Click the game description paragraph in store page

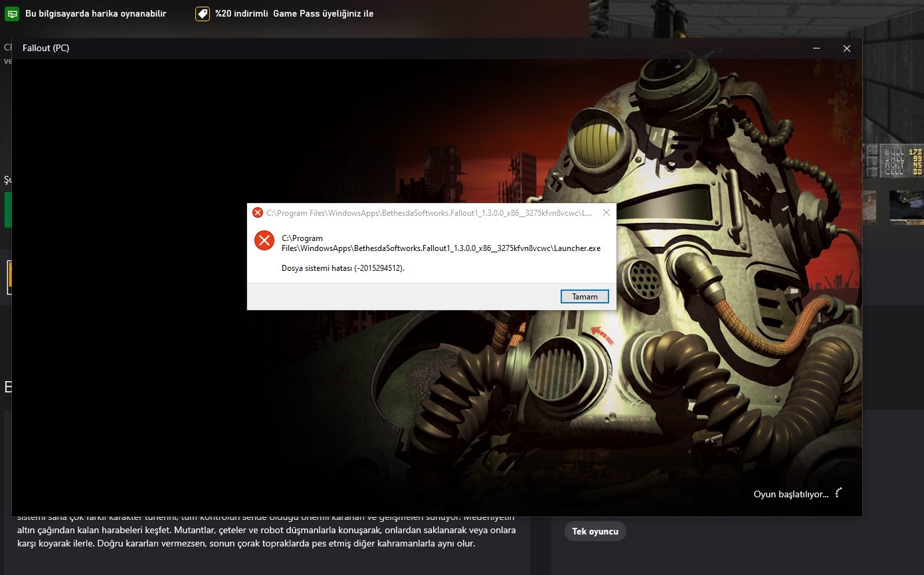(x=266, y=531)
